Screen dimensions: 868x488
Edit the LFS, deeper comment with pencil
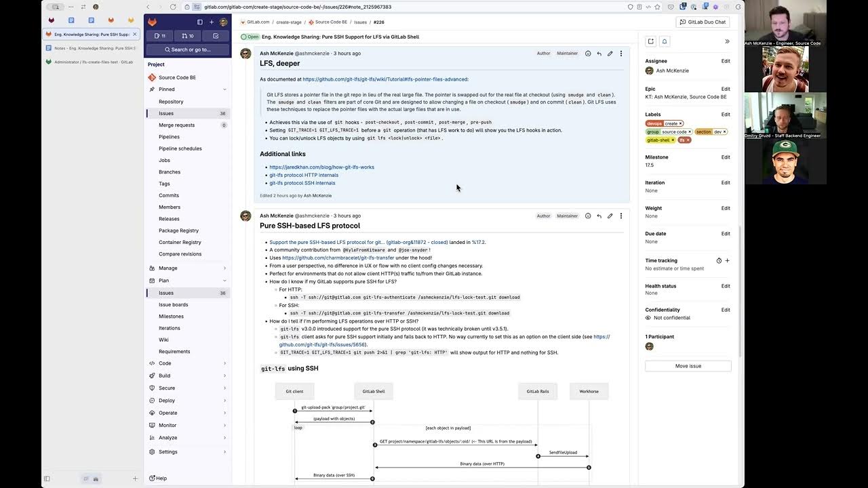tap(610, 54)
